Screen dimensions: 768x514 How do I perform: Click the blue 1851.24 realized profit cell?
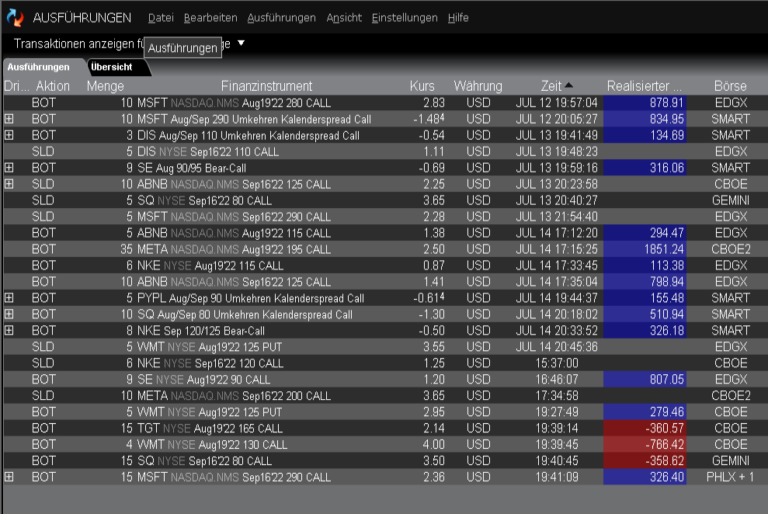[x=644, y=249]
